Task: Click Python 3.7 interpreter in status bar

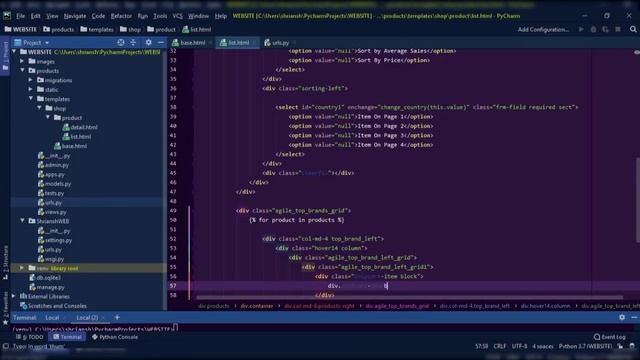Action: click(x=585, y=347)
